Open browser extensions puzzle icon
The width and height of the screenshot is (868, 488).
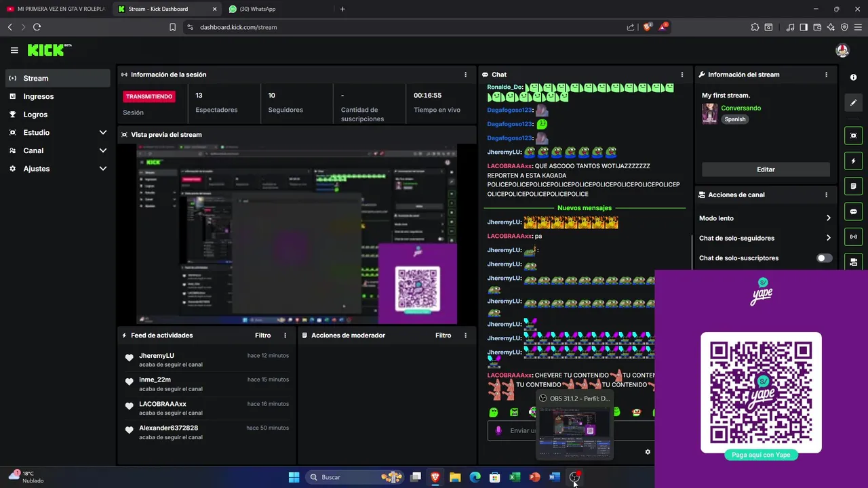[x=755, y=27]
